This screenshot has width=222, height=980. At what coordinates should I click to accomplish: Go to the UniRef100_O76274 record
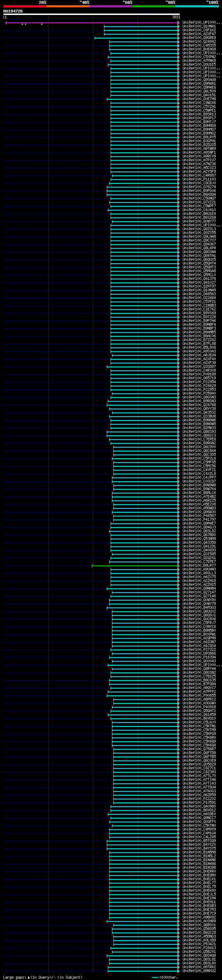coord(199,187)
